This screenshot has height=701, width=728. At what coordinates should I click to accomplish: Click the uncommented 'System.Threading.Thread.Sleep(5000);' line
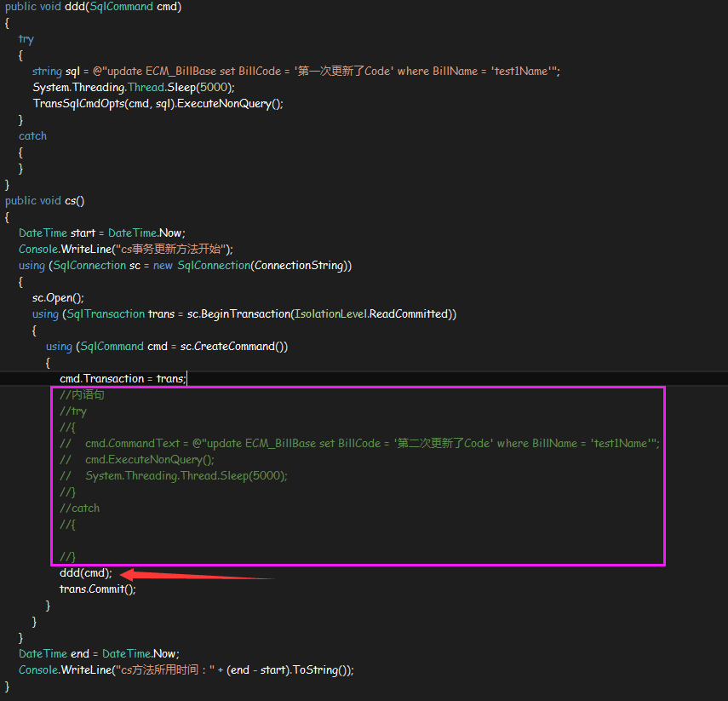[x=134, y=88]
